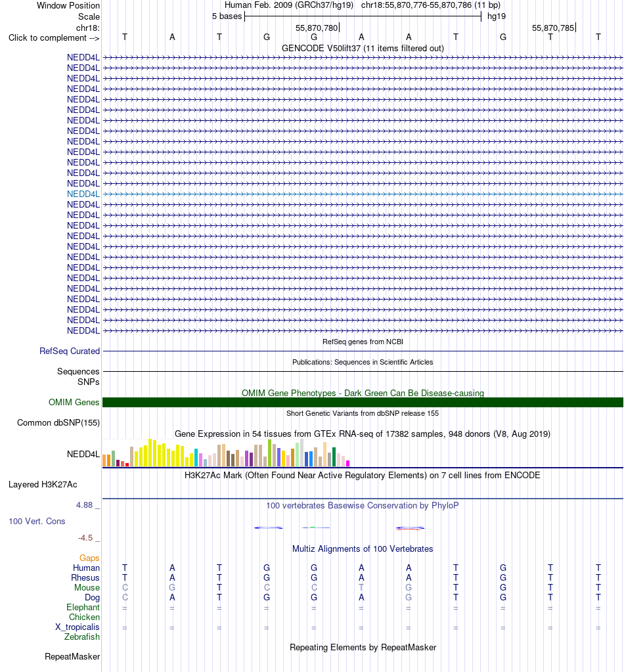624x672 pixels.
Task: Select the 'Chicken' alignment row label
Action: click(x=85, y=617)
